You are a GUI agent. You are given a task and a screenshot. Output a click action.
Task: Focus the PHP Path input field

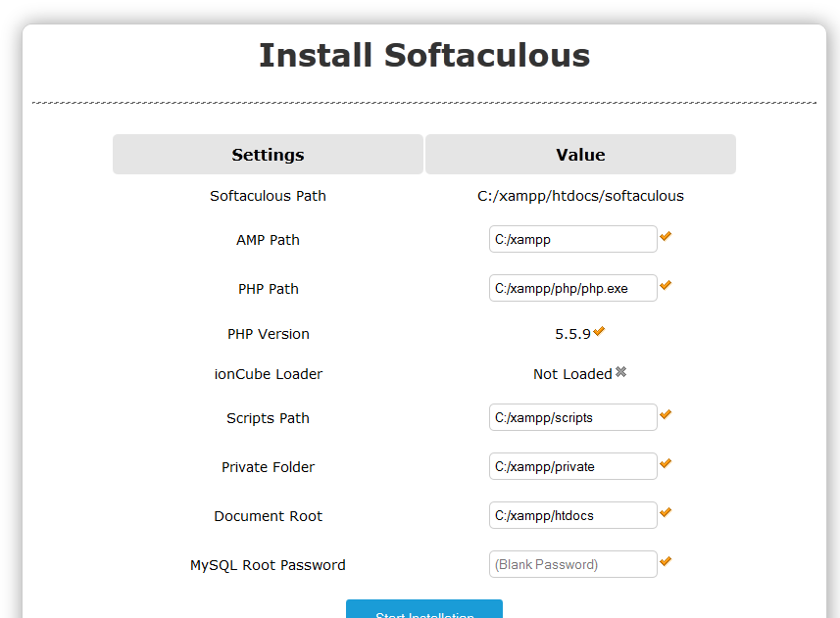pos(572,288)
